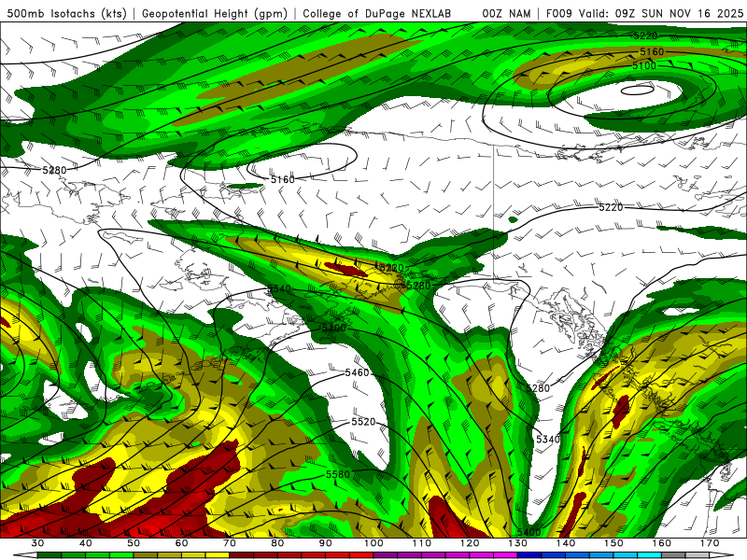Screen dimensions: 747x560
Task: Click the 120 knot color bar label
Action: coord(470,543)
